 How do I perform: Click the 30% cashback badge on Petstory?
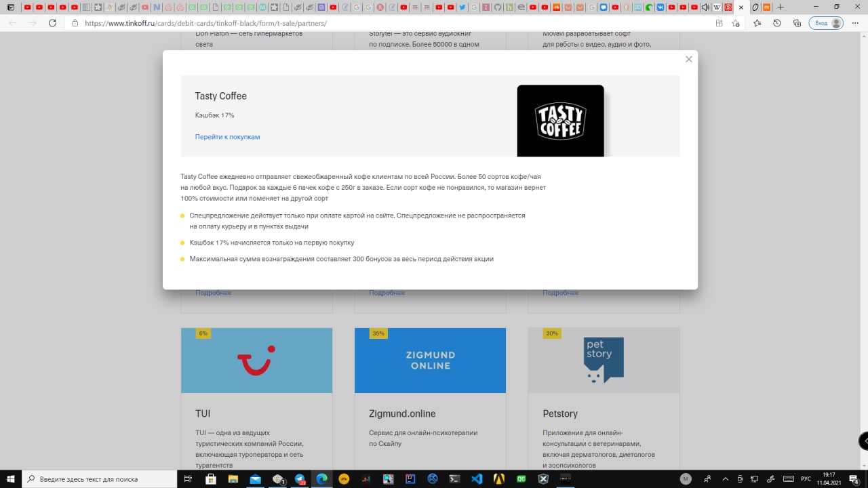pyautogui.click(x=552, y=333)
